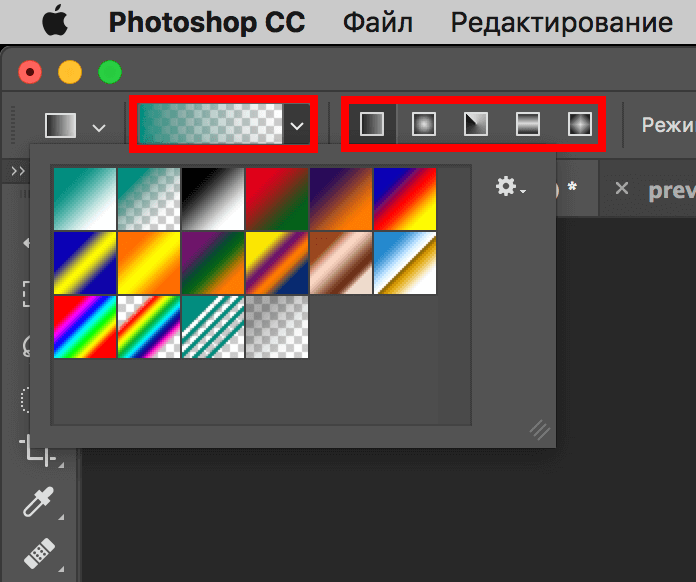Choose the yellow, violet, orange, blue preset

[277, 263]
